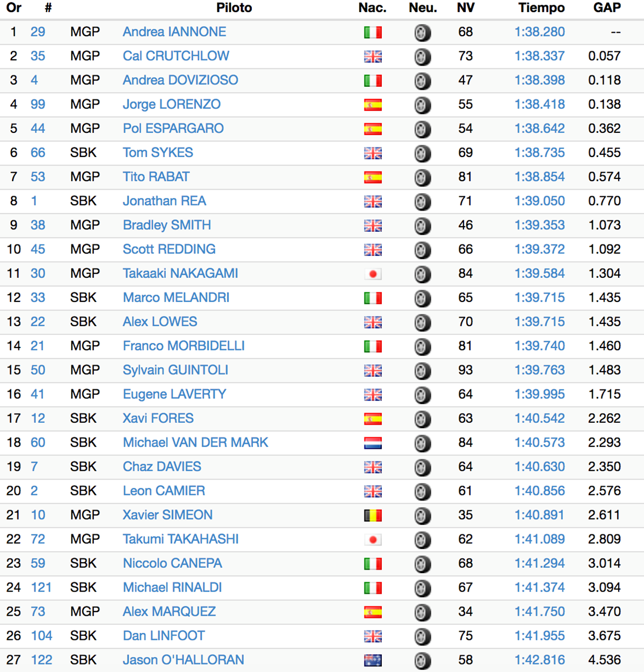Click rider number 60 link
644x672 pixels.
pyautogui.click(x=38, y=442)
